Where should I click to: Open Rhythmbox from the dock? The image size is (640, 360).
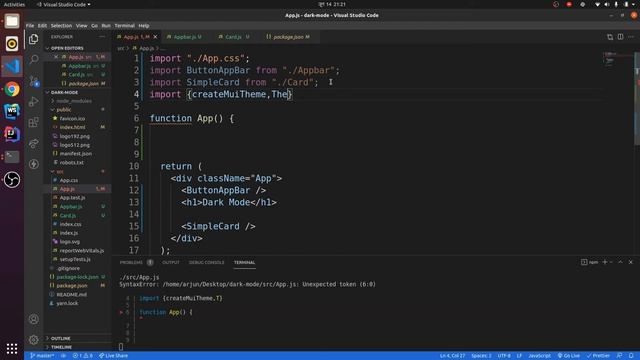12,44
